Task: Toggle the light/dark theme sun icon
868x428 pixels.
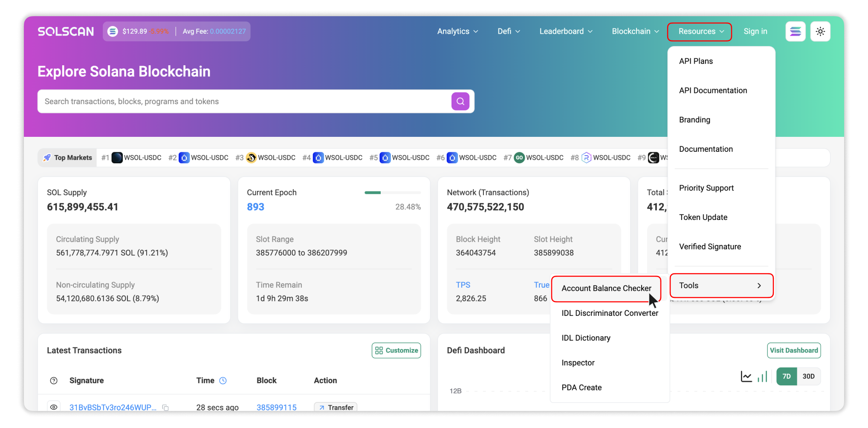Action: point(820,32)
